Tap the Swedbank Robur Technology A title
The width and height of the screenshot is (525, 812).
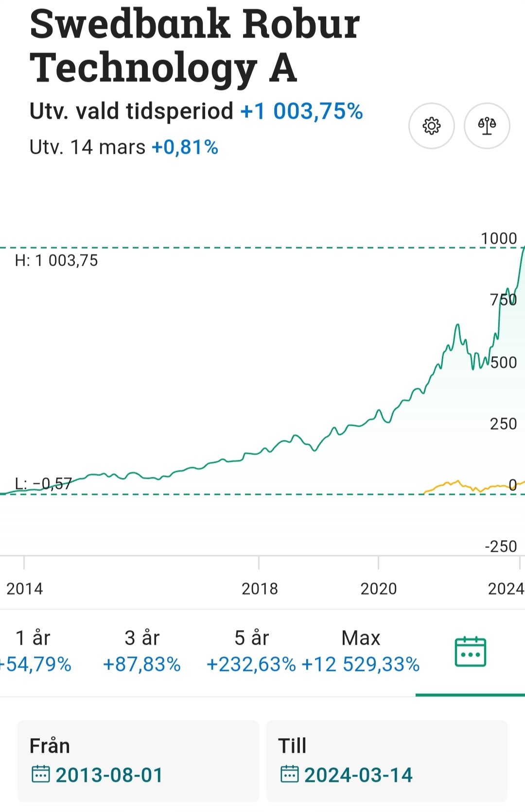pyautogui.click(x=194, y=46)
